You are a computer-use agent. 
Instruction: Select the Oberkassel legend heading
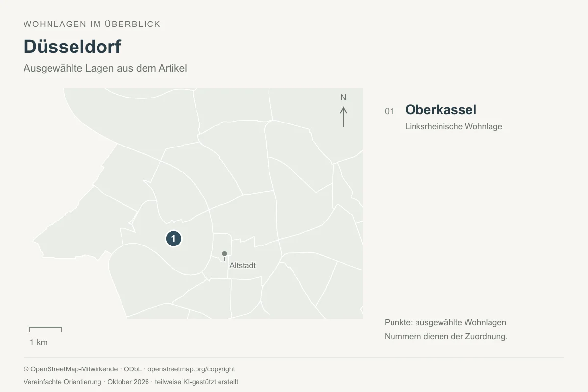(441, 110)
